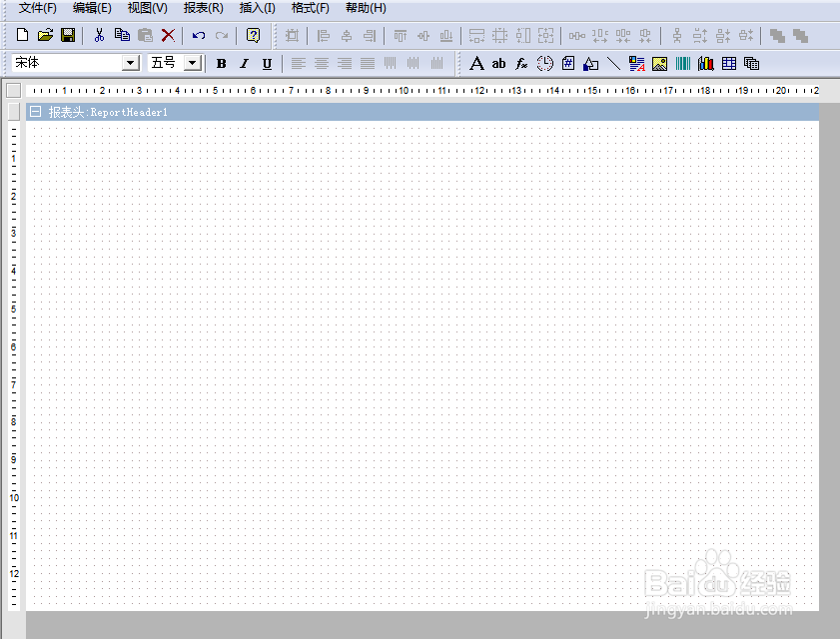This screenshot has height=639, width=840.
Task: Set text alignment to right
Action: (x=345, y=64)
